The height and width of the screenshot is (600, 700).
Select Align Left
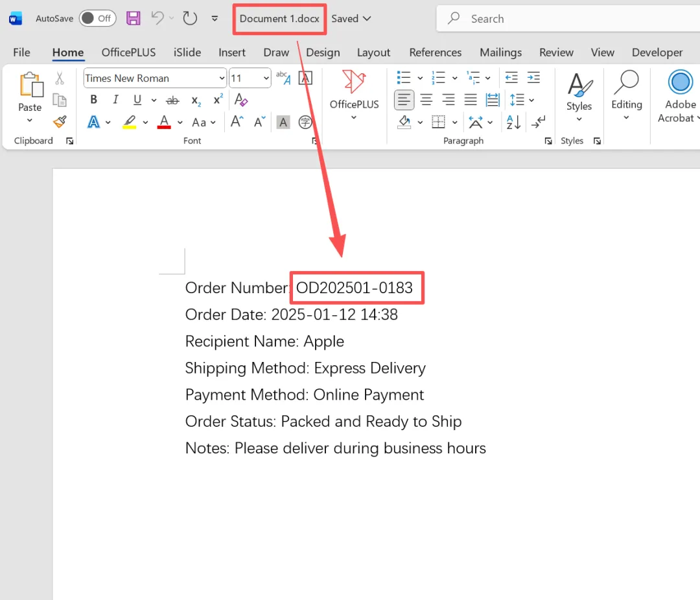[x=404, y=100]
